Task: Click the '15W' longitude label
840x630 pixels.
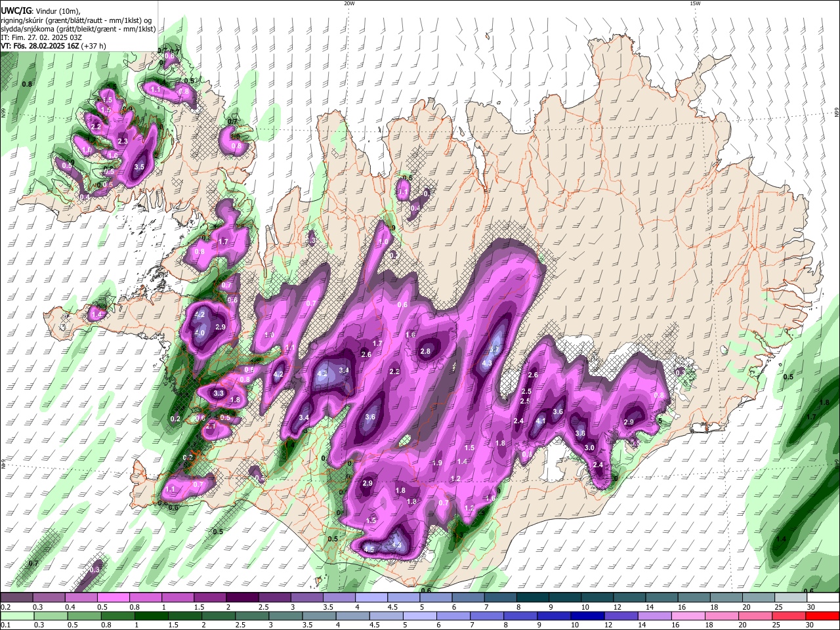Action: [696, 3]
